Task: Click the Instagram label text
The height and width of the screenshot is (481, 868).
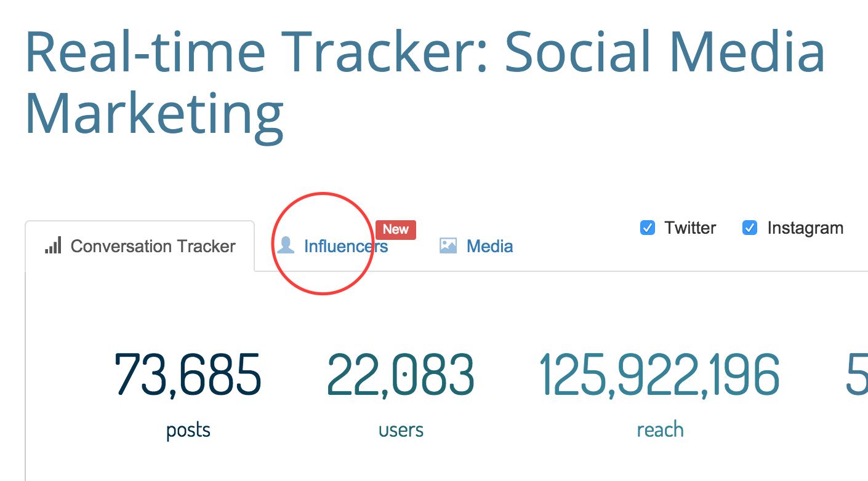Action: [805, 228]
